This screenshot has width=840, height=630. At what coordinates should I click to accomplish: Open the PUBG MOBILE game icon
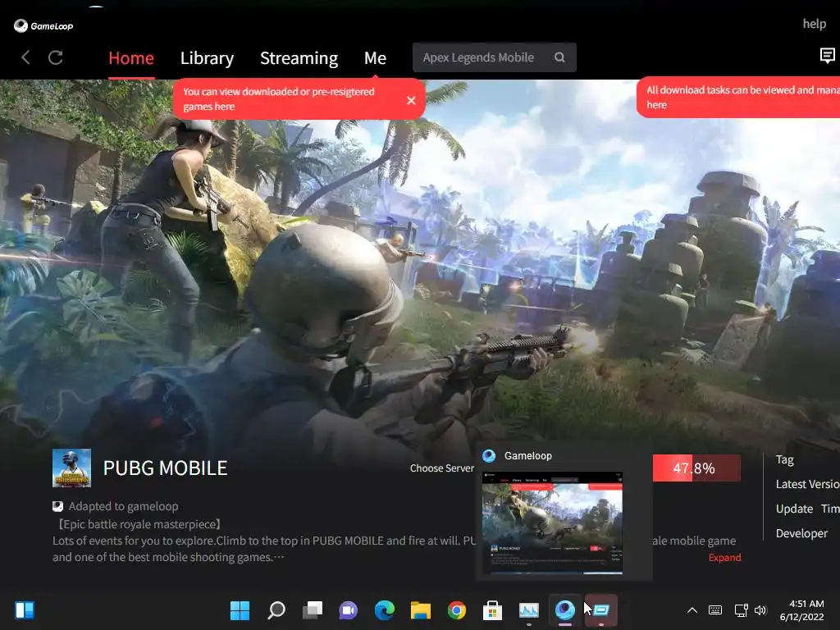tap(72, 468)
